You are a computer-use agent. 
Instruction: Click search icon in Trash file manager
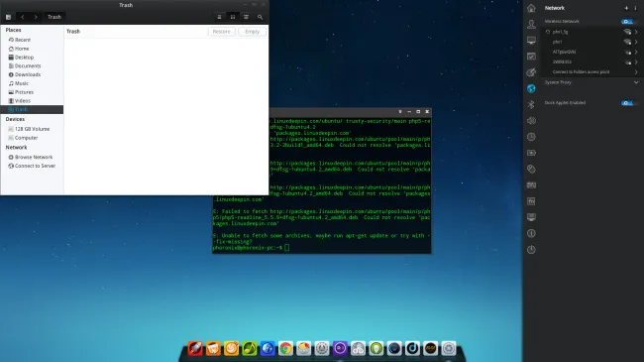[x=260, y=17]
